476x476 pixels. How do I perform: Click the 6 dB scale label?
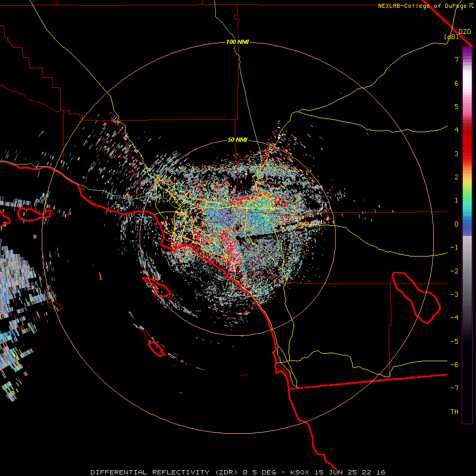pyautogui.click(x=456, y=83)
